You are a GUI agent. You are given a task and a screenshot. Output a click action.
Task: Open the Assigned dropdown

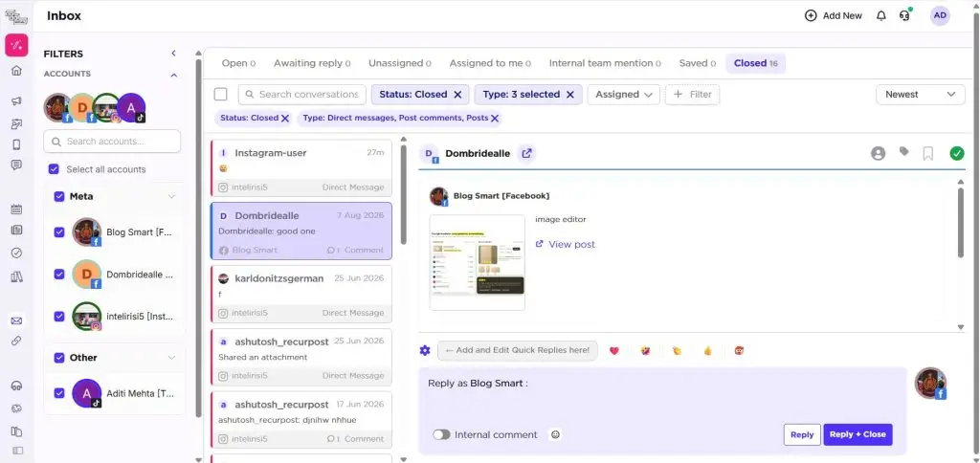(623, 95)
